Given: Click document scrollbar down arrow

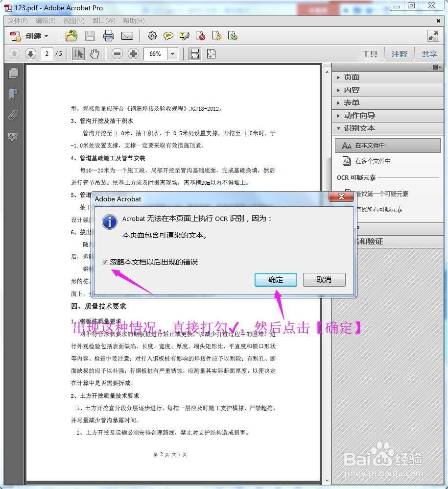Looking at the screenshot, I should [327, 481].
